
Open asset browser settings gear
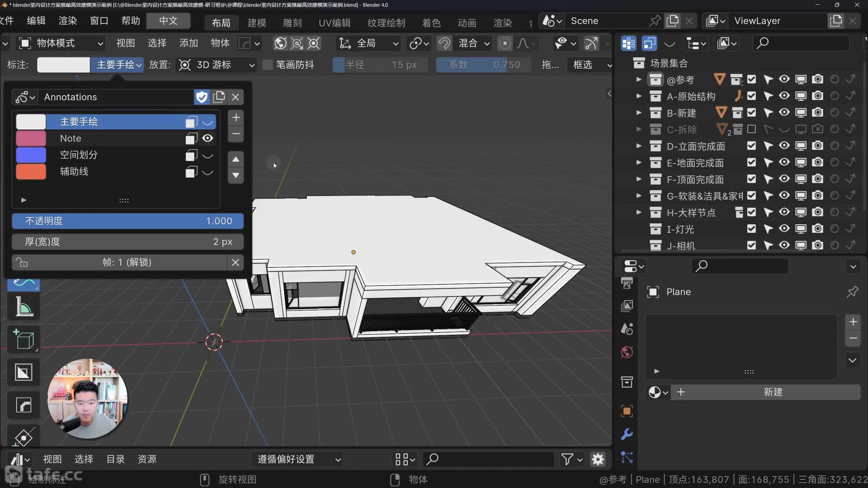point(598,460)
